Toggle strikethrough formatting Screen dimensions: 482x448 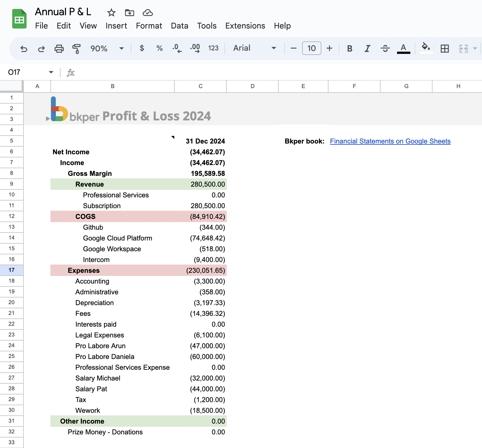click(x=385, y=48)
